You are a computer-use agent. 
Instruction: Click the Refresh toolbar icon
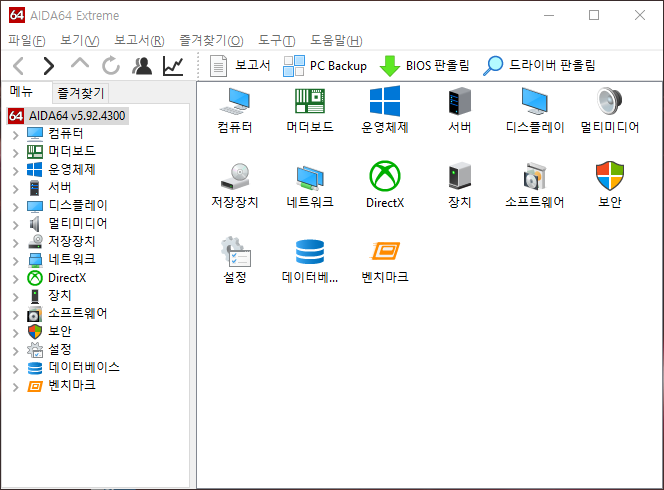[x=111, y=66]
